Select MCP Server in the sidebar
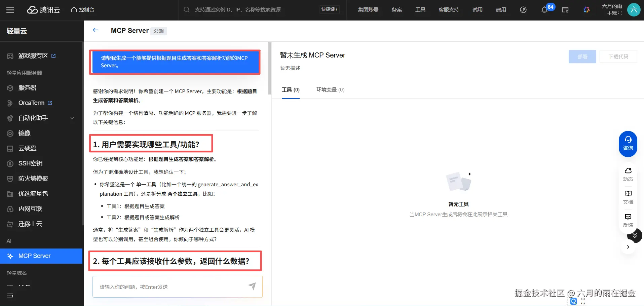644x306 pixels. click(41, 256)
